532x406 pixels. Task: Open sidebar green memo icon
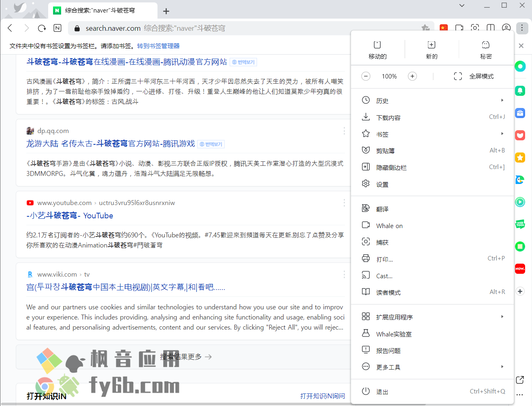pyautogui.click(x=520, y=246)
